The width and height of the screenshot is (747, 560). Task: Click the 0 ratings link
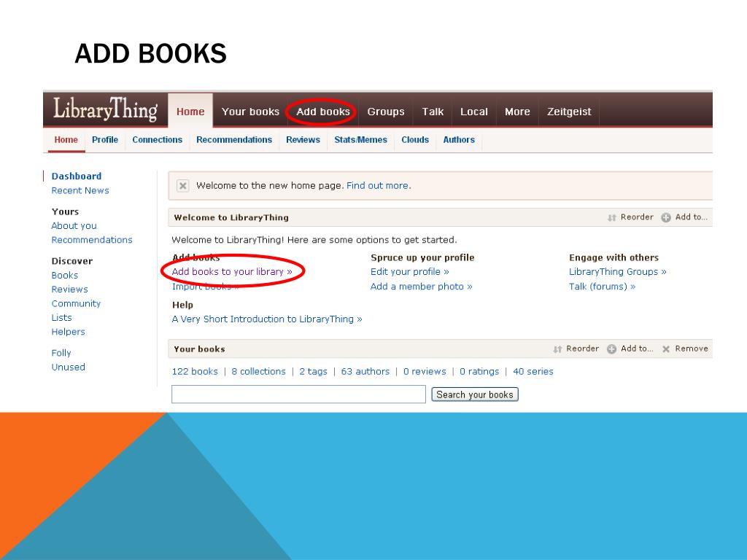coord(479,371)
